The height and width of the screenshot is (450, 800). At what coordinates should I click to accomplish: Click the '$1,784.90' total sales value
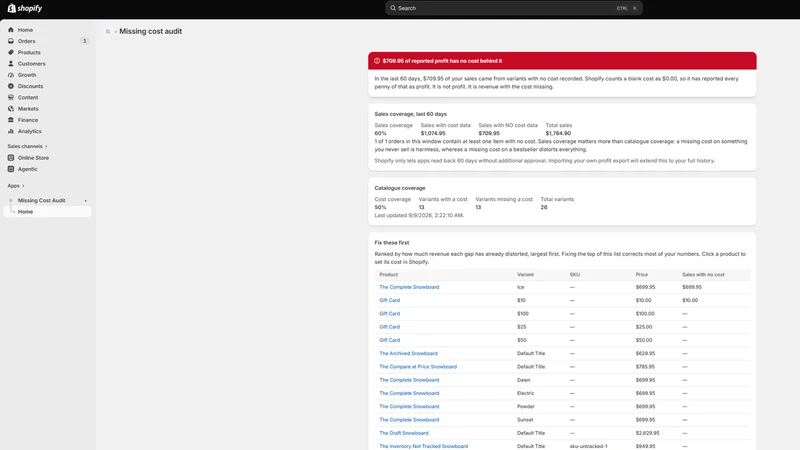point(558,133)
